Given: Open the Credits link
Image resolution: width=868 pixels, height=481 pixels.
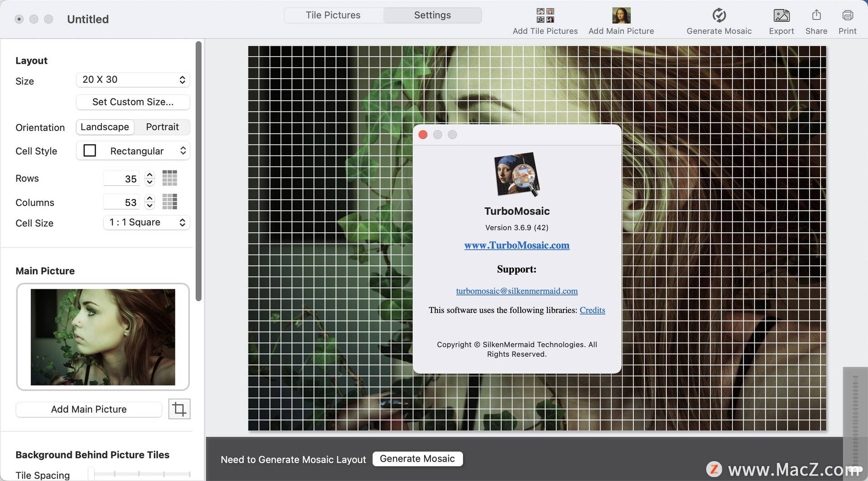Looking at the screenshot, I should click(592, 310).
